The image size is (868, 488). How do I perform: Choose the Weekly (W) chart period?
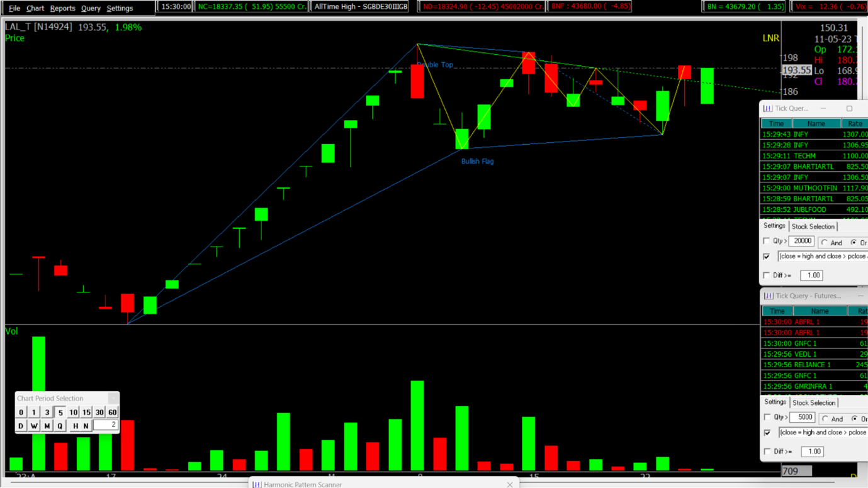[x=34, y=426]
